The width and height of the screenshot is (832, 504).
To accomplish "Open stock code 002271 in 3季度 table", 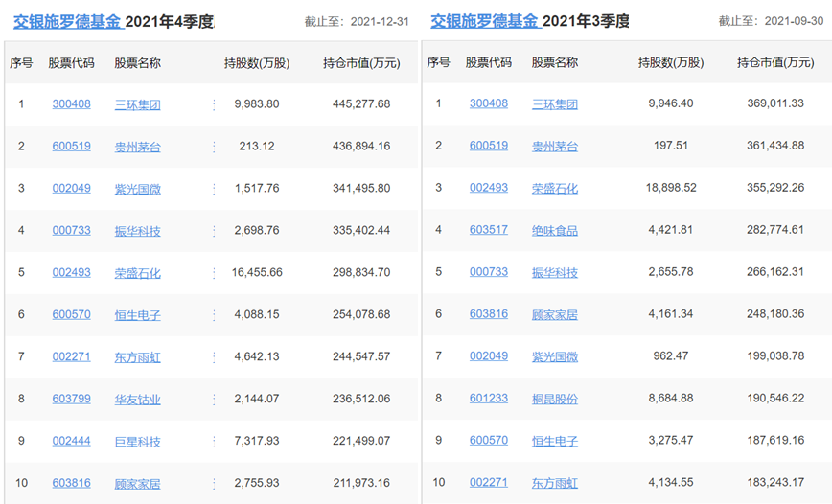I will pyautogui.click(x=489, y=482).
